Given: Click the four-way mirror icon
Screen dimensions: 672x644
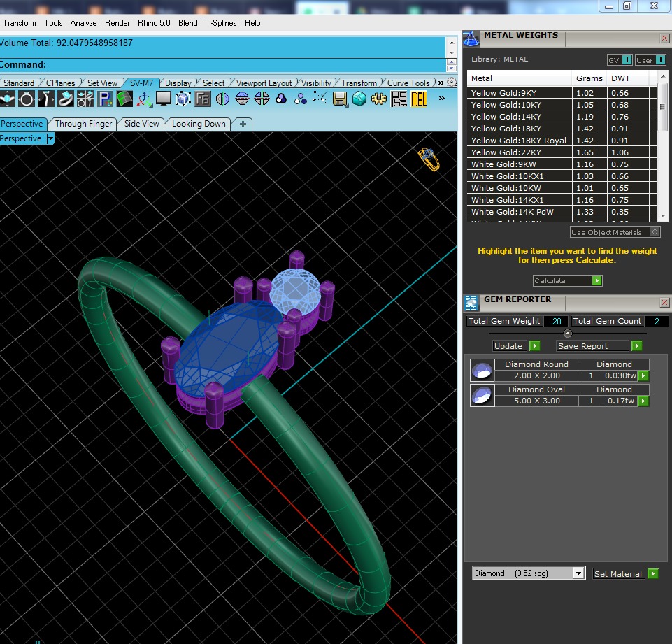Looking at the screenshot, I should point(262,99).
